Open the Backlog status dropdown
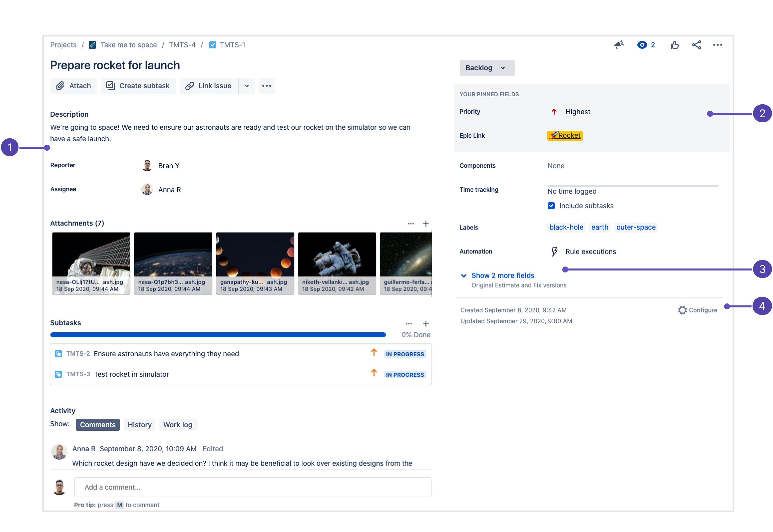 [x=487, y=68]
